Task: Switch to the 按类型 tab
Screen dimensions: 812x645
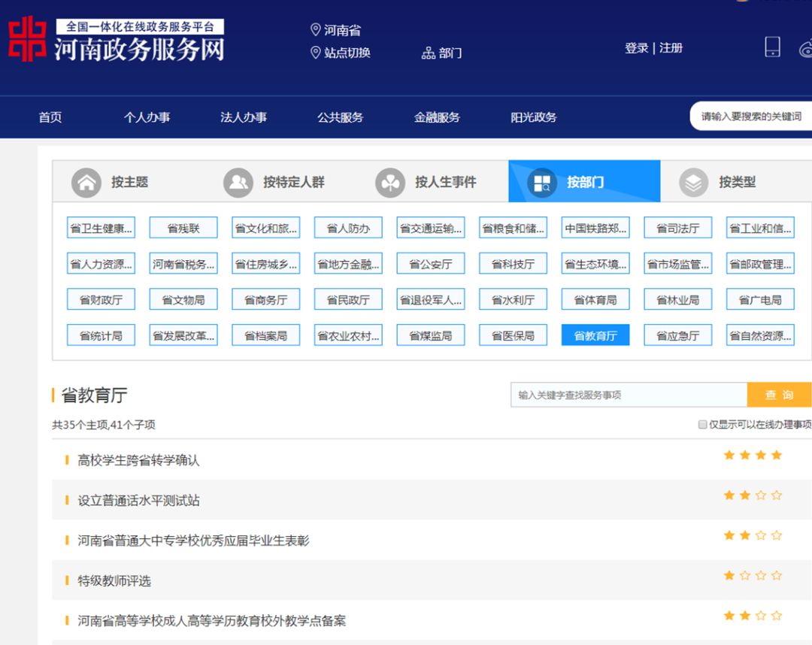Action: [736, 181]
